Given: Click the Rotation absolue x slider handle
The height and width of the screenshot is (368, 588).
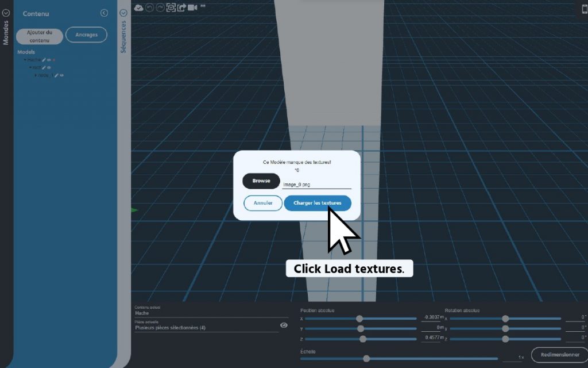Looking at the screenshot, I should [505, 319].
